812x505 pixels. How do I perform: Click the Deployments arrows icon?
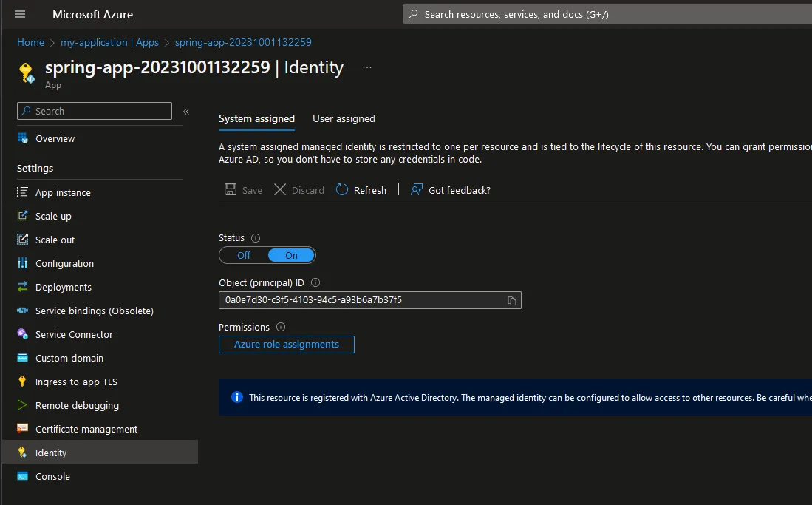pyautogui.click(x=22, y=287)
